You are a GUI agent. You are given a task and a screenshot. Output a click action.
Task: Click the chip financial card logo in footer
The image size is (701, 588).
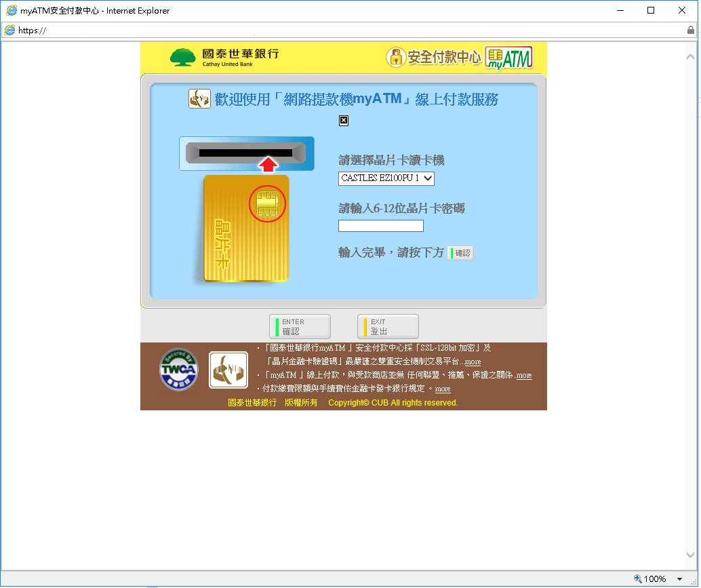pos(228,370)
